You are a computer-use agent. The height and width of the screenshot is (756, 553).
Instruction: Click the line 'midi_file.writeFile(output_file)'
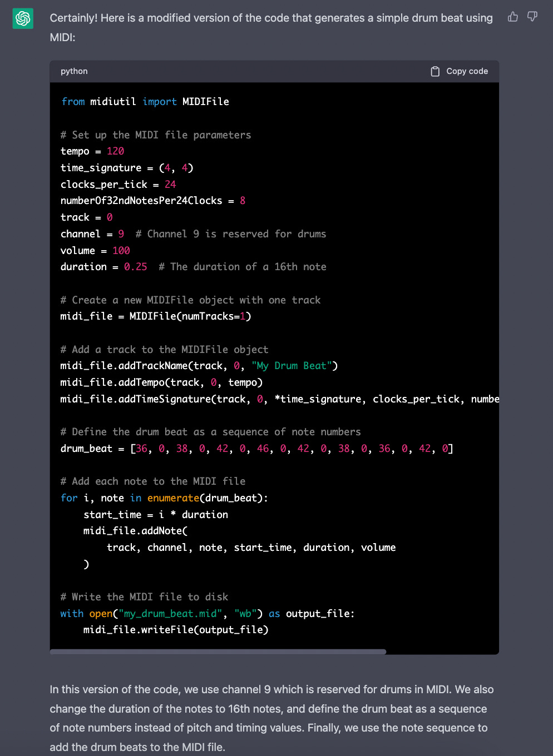(176, 630)
